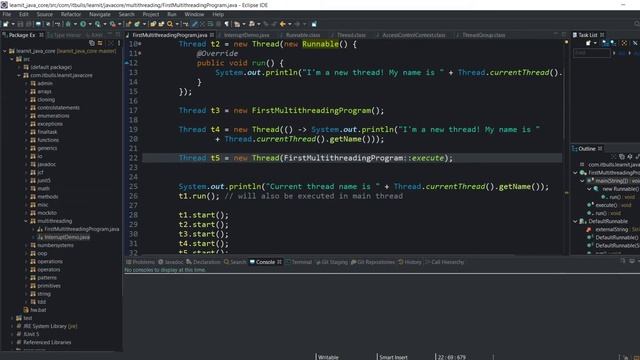This screenshot has width=640, height=360.
Task: Click the Back navigation yellow arrow icon
Action: [x=282, y=24]
